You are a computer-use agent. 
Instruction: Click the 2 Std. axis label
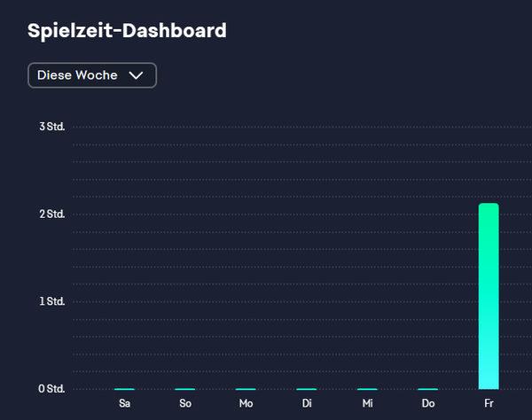(52, 214)
